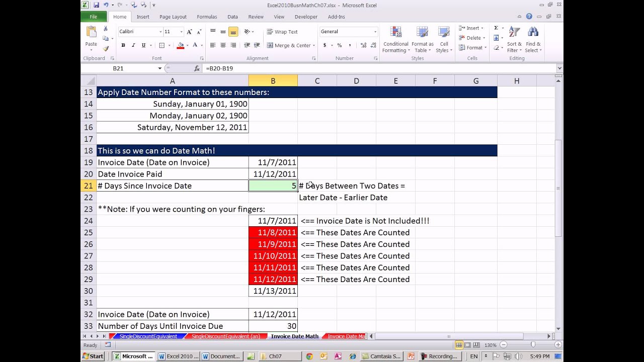Apply the red Fill Color bucket

point(181,45)
